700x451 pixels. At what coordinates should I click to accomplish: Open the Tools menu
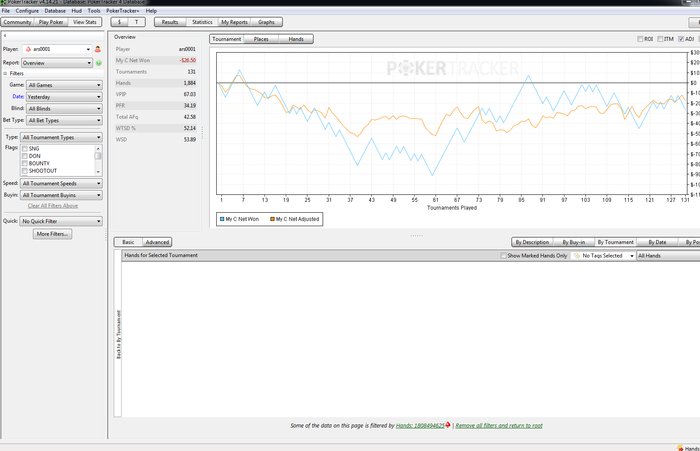pos(94,11)
